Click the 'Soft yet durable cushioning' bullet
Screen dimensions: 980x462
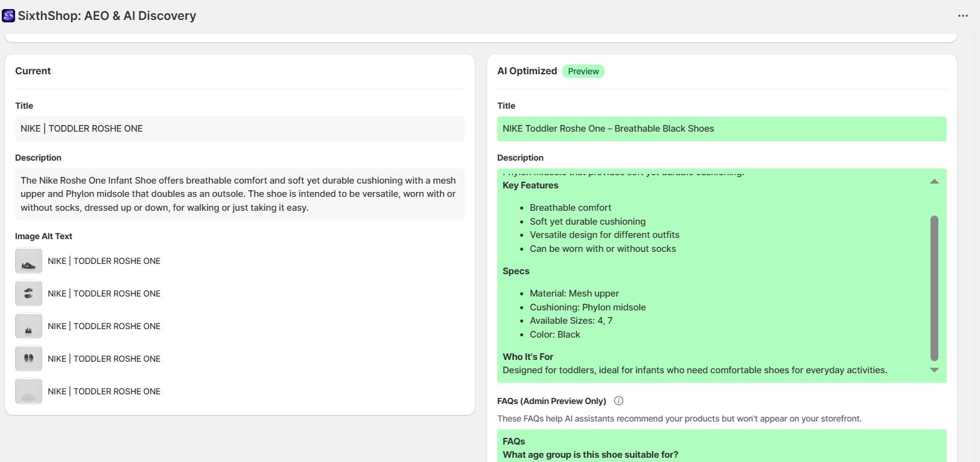(588, 222)
